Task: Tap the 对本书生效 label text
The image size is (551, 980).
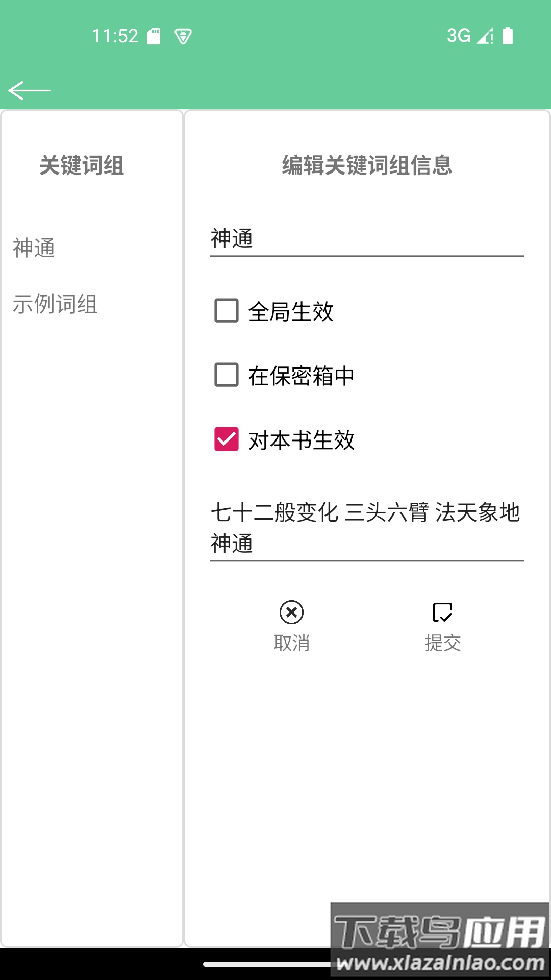Action: [302, 440]
